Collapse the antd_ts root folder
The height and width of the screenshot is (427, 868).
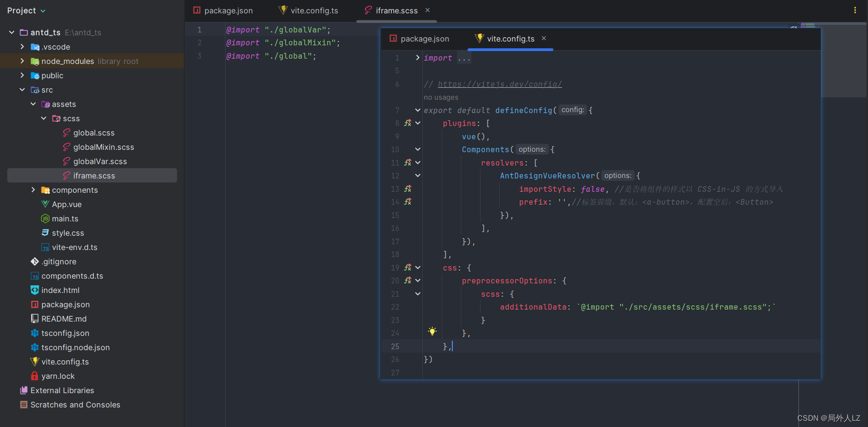tap(11, 32)
